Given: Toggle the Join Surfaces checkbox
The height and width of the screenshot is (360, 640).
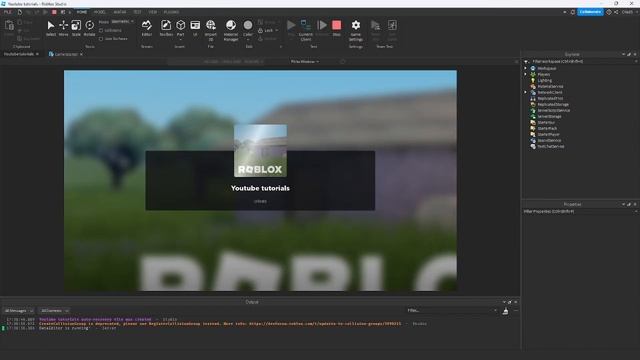Looking at the screenshot, I should click(x=101, y=39).
